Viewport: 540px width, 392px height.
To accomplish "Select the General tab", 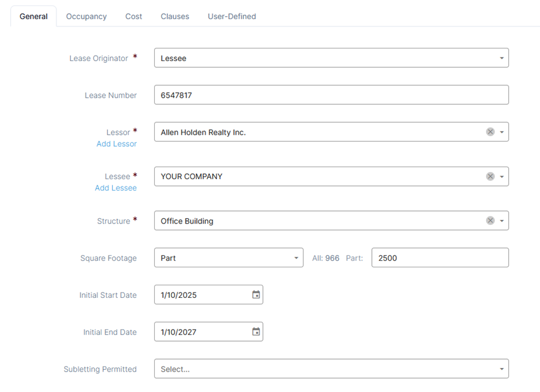I will point(34,17).
